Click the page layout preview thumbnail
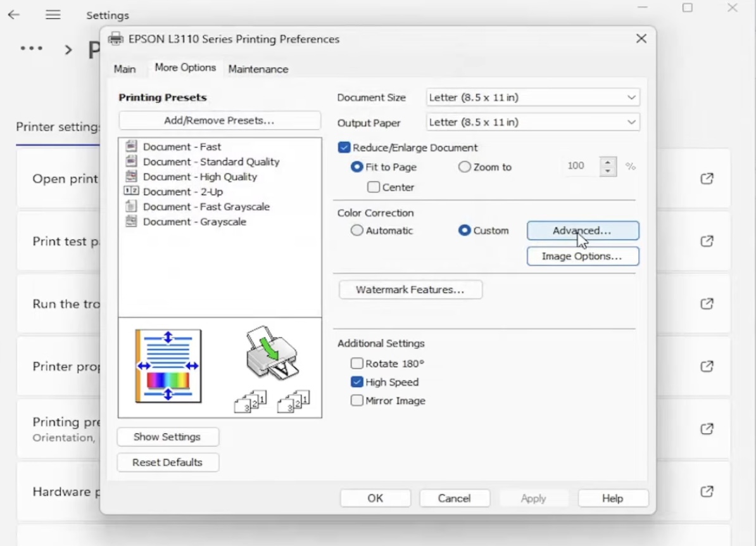This screenshot has height=546, width=756. tap(168, 366)
